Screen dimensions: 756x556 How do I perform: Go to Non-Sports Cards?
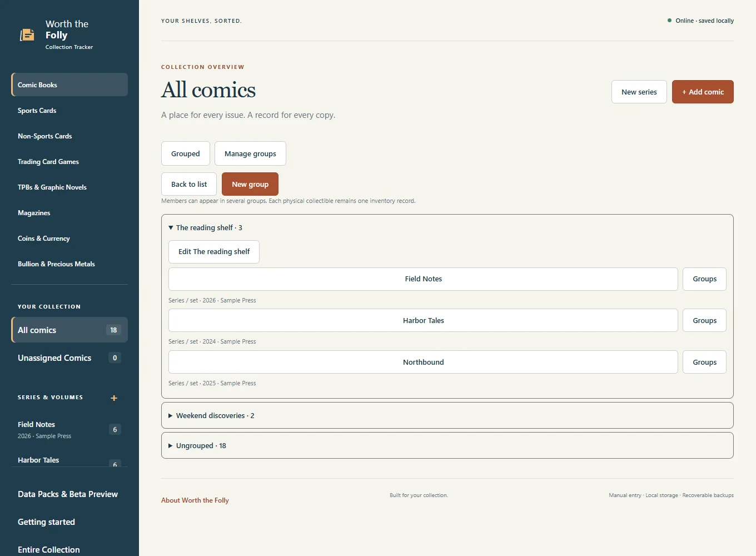69,136
